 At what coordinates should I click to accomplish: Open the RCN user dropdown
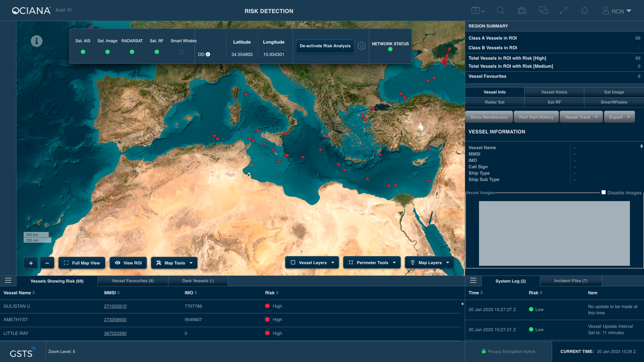pos(617,11)
